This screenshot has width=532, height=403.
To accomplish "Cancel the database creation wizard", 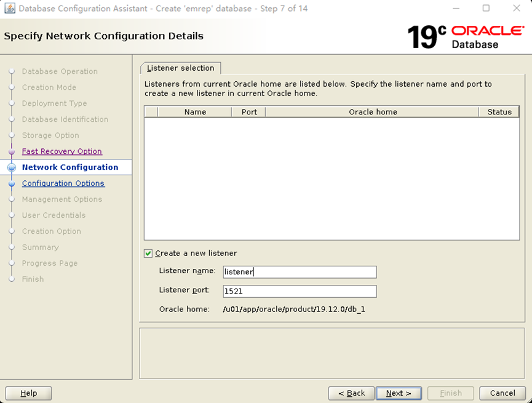I will tap(502, 393).
